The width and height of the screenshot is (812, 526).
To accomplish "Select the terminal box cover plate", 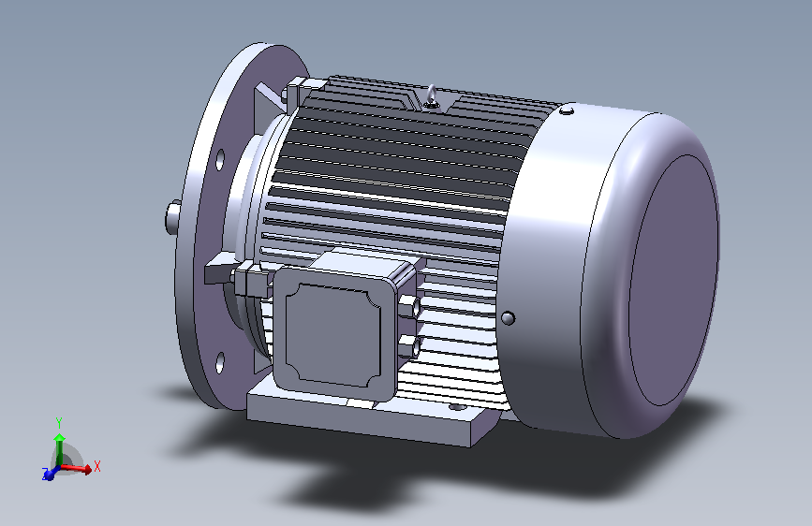I will (333, 335).
